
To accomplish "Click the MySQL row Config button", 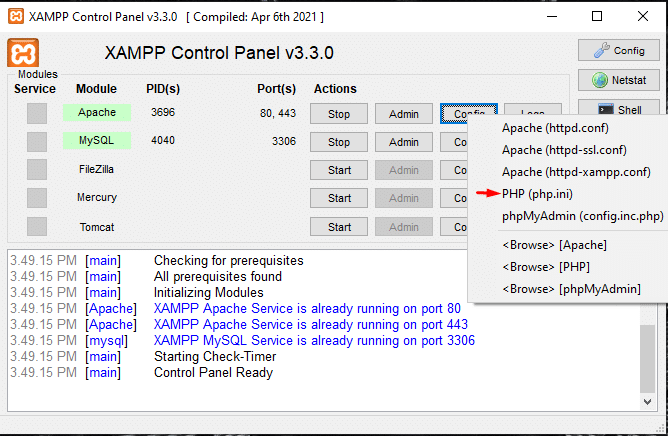I will [454, 142].
